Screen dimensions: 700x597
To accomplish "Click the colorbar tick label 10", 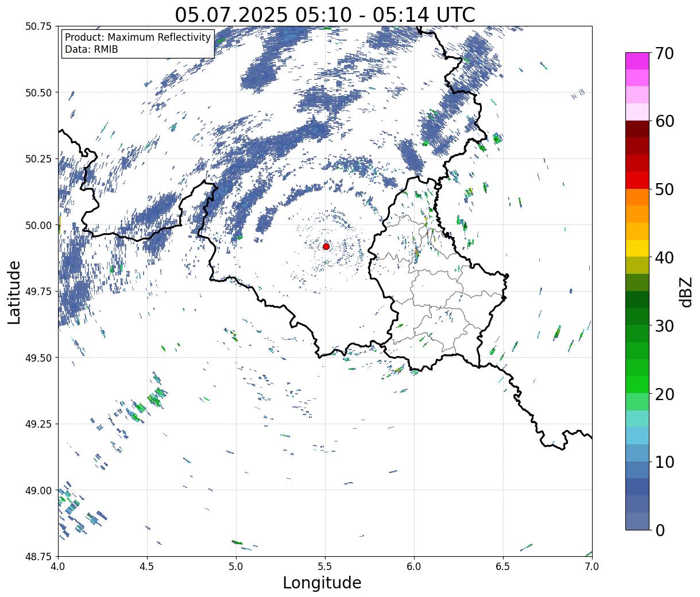I will pos(664,462).
